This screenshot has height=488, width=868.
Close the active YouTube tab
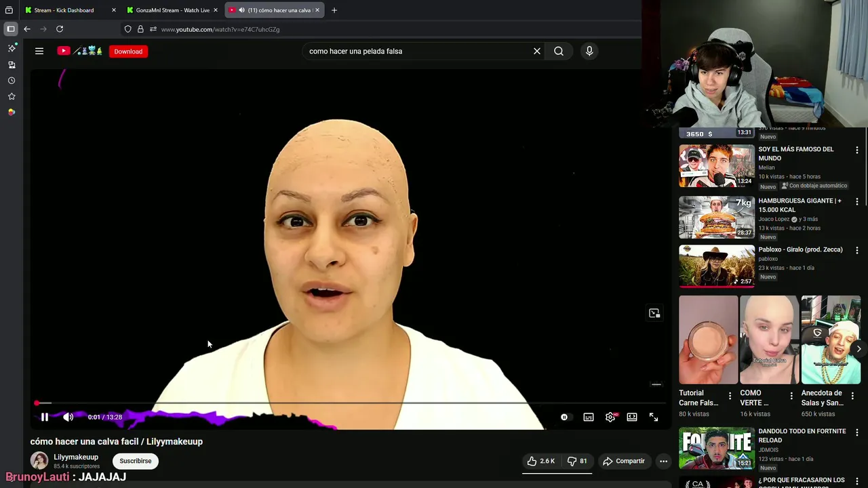point(317,10)
